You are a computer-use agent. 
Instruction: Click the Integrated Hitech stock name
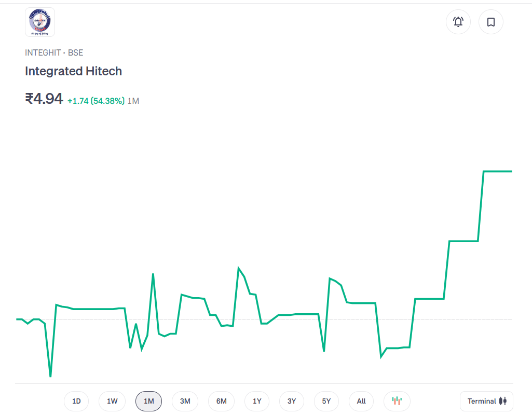click(x=73, y=71)
